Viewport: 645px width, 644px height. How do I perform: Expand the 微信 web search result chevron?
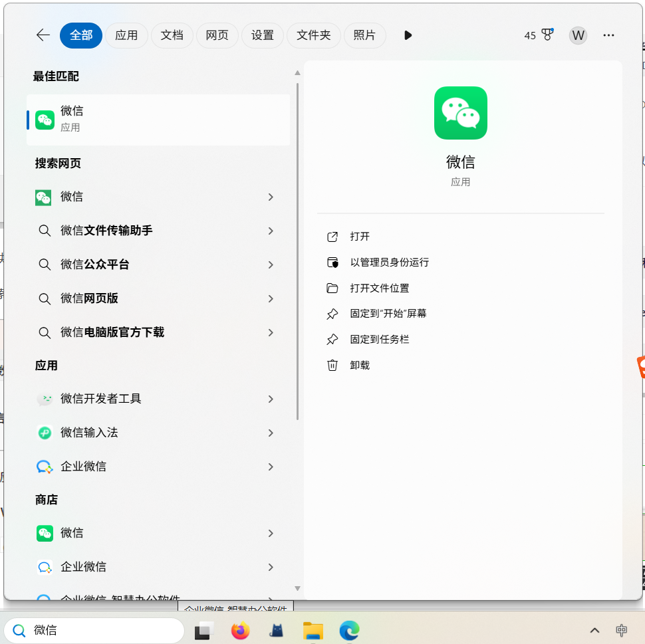[x=271, y=197]
